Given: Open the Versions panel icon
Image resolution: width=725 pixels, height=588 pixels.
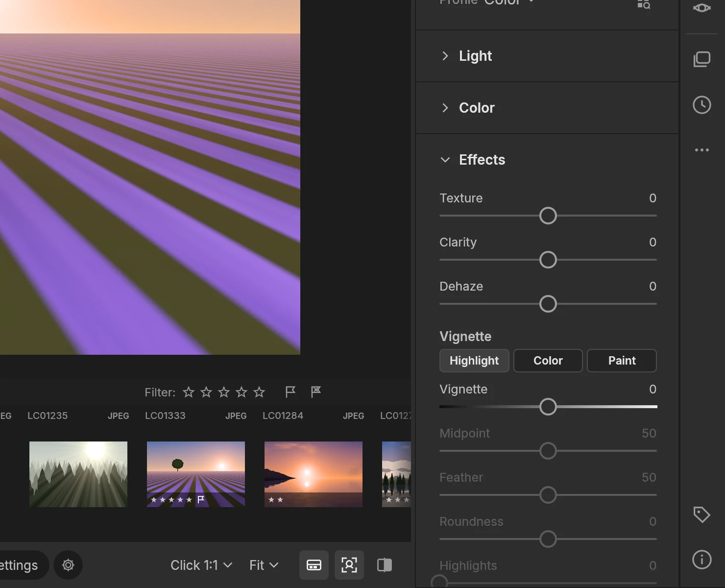Looking at the screenshot, I should pos(702,59).
